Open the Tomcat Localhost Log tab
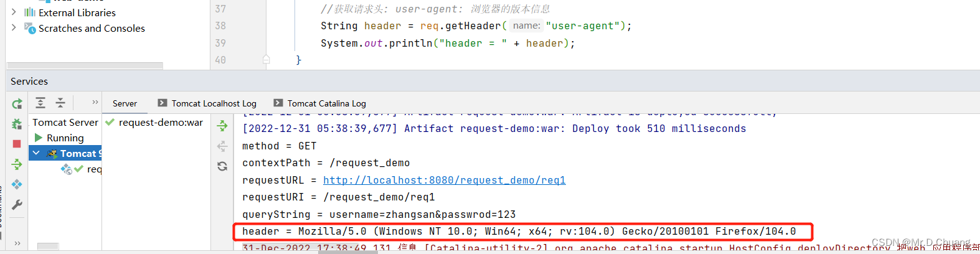The image size is (980, 254). [x=207, y=103]
